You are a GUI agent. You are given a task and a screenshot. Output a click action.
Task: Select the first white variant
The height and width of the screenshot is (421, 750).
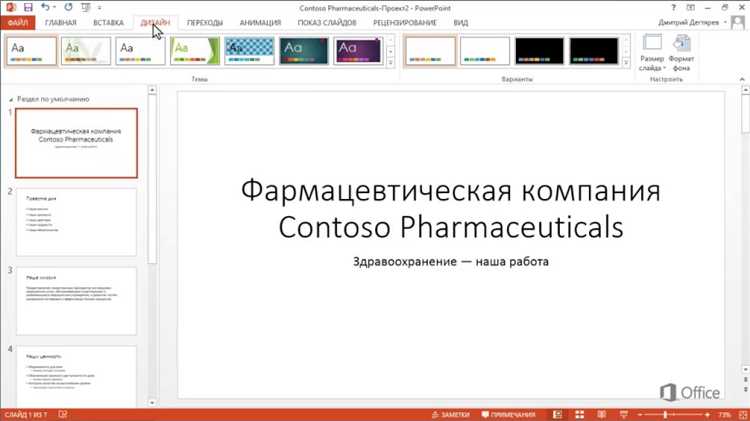coord(430,51)
